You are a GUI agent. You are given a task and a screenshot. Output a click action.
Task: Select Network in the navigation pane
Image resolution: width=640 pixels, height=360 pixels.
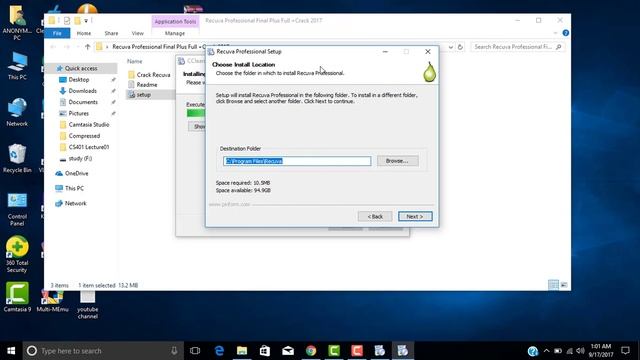pyautogui.click(x=76, y=203)
